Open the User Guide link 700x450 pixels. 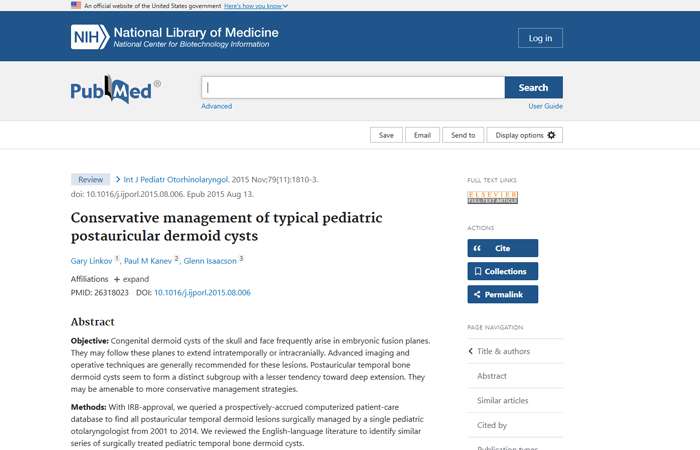tap(546, 106)
